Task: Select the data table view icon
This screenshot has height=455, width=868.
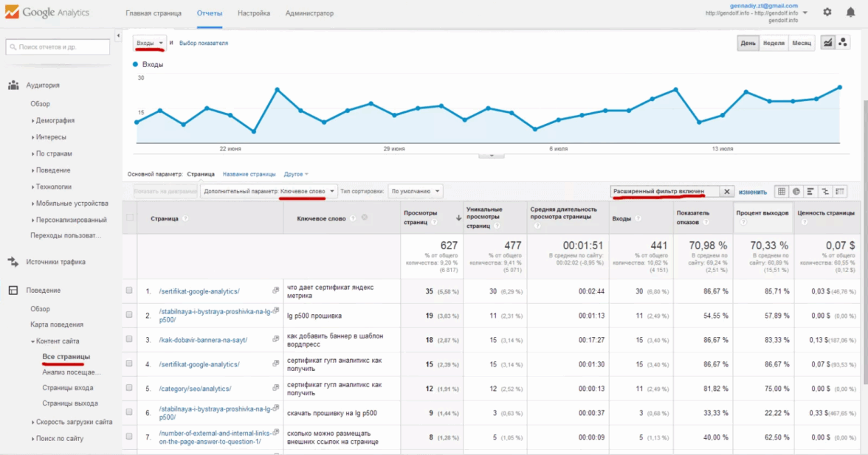Action: point(782,192)
